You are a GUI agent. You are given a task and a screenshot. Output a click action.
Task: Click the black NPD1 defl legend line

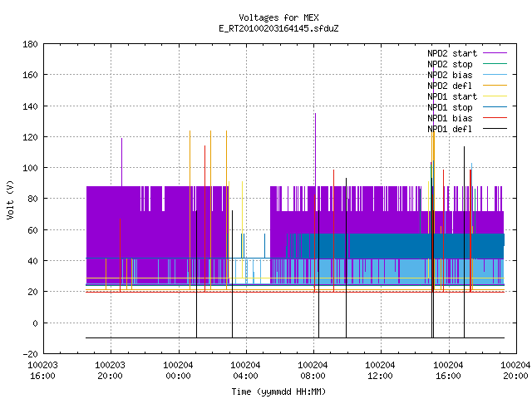[x=495, y=129]
